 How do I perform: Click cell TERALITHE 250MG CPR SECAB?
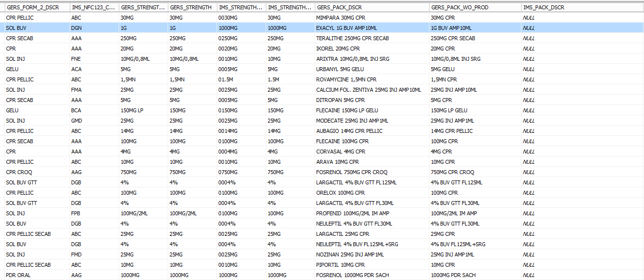tap(372, 38)
